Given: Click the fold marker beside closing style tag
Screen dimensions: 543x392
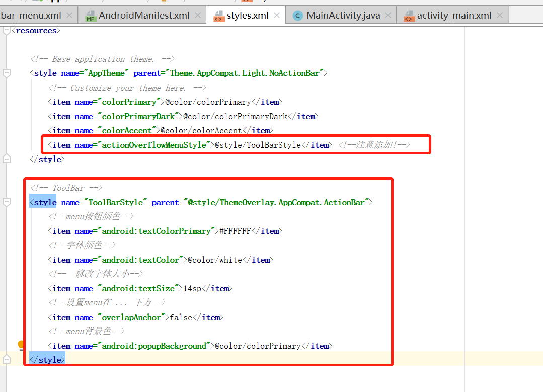Looking at the screenshot, I should pyautogui.click(x=6, y=359).
